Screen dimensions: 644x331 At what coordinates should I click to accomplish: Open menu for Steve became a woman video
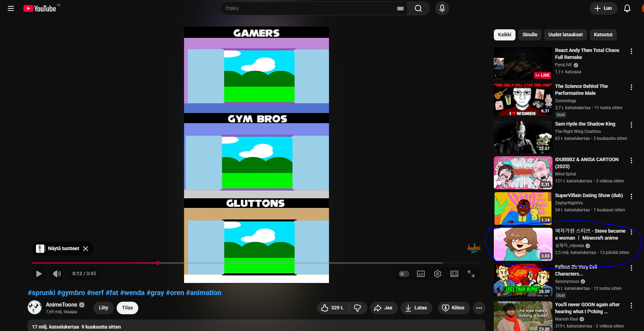point(631,232)
